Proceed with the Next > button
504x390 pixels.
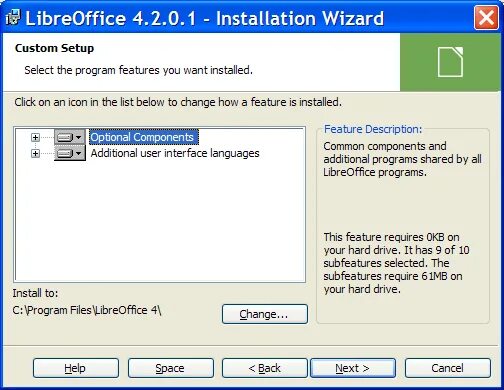[353, 368]
